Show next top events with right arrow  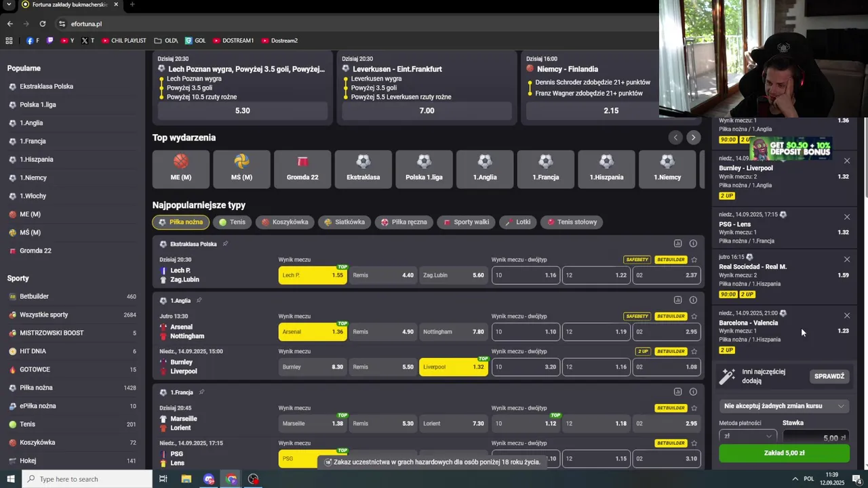tap(693, 138)
